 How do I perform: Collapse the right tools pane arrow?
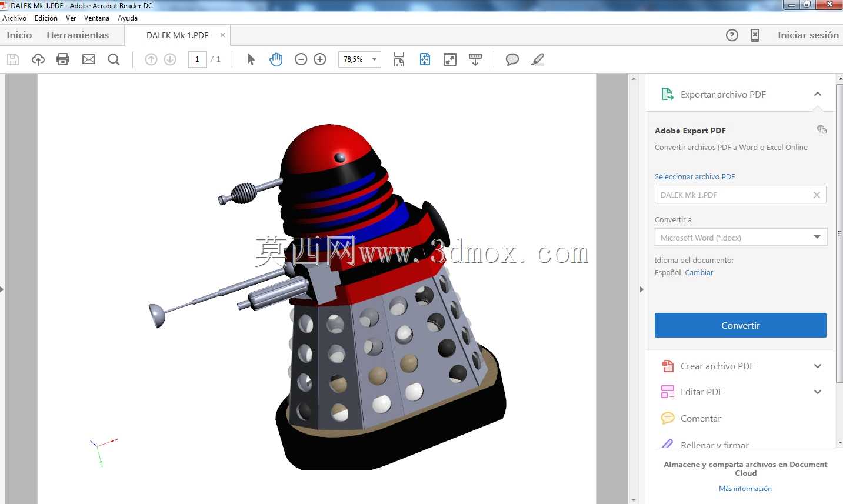tap(641, 289)
